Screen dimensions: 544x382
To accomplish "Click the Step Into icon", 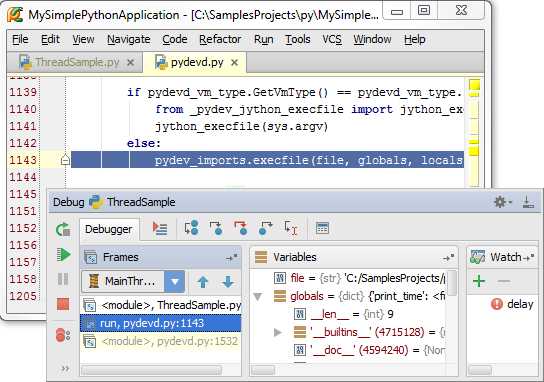I will 216,228.
